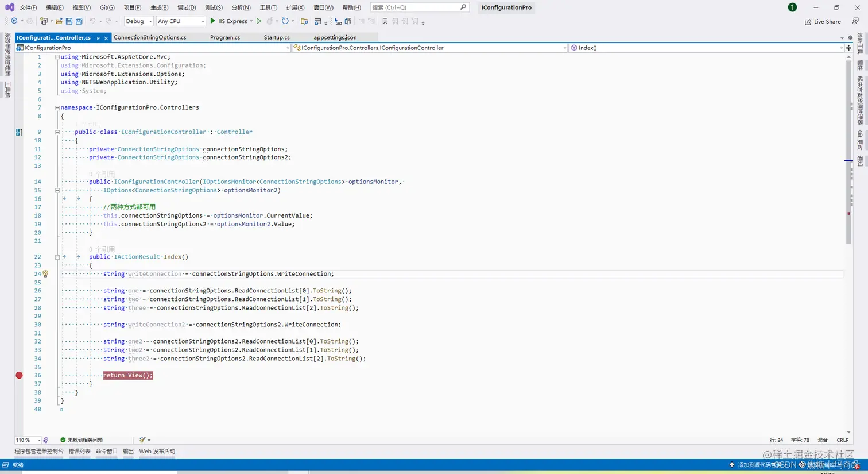This screenshot has height=474, width=868.
Task: Click the CRLF line ending indicator
Action: pos(842,440)
